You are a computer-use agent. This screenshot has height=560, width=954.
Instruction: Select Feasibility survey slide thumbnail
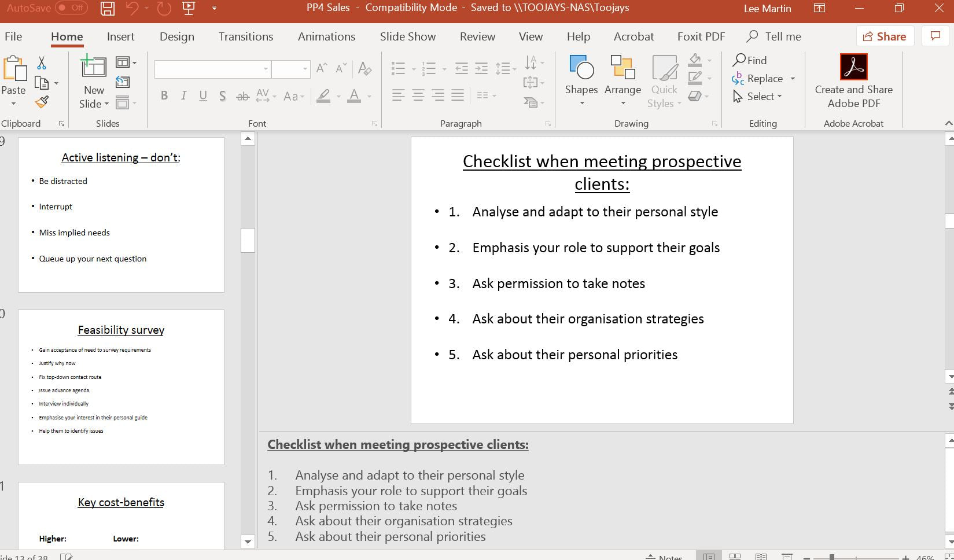[121, 387]
